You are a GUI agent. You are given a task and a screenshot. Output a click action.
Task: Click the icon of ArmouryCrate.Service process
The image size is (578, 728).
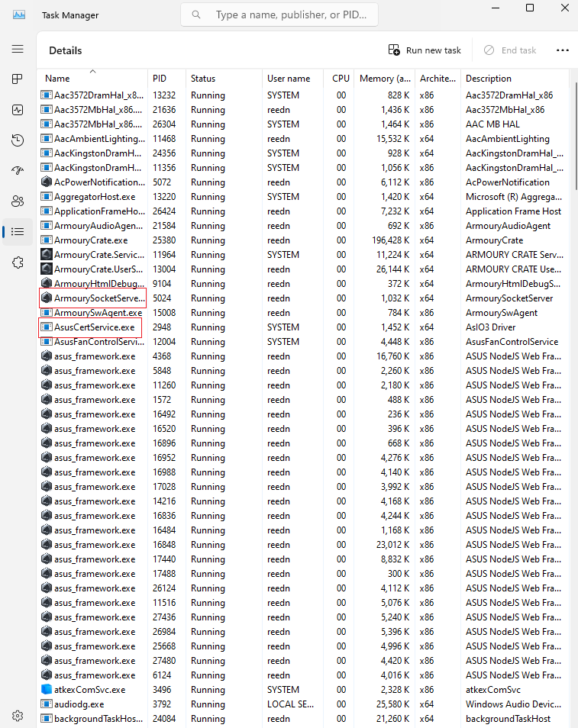[x=46, y=254]
